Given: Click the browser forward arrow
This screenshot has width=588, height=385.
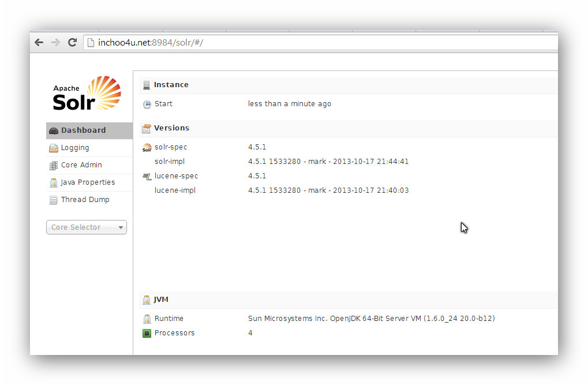Looking at the screenshot, I should (56, 43).
